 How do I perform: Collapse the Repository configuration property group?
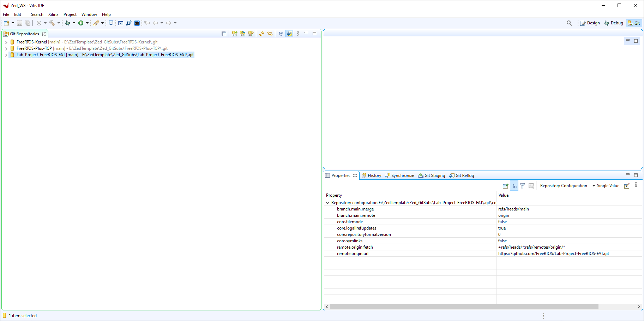pos(327,203)
